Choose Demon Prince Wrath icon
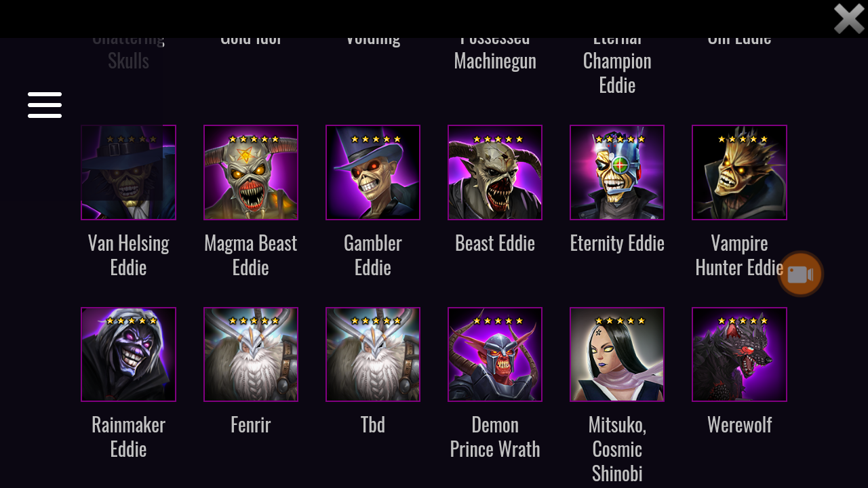This screenshot has height=488, width=868. [495, 354]
